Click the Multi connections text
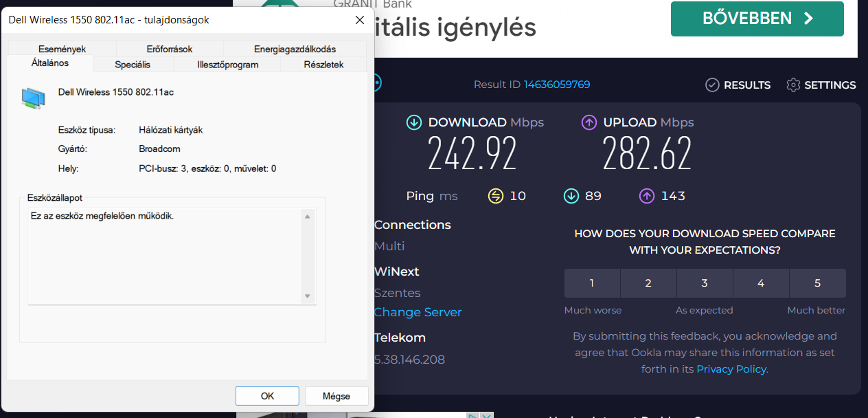 (x=389, y=246)
